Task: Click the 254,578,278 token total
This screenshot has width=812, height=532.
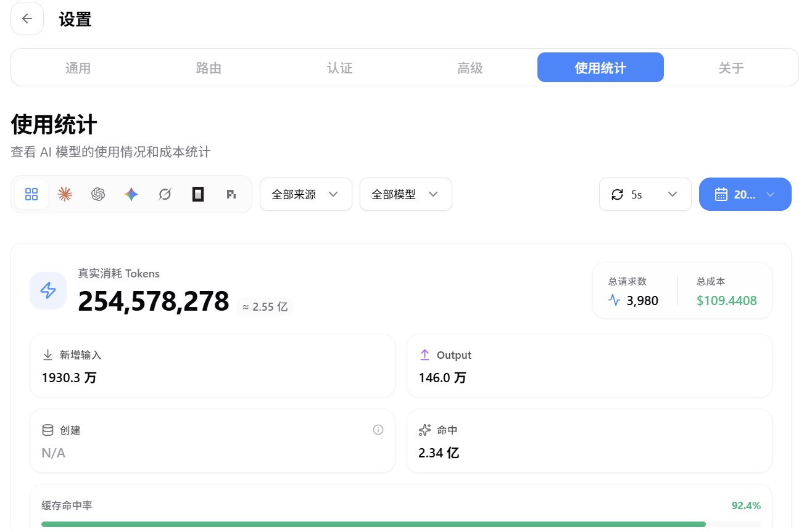Action: click(154, 301)
